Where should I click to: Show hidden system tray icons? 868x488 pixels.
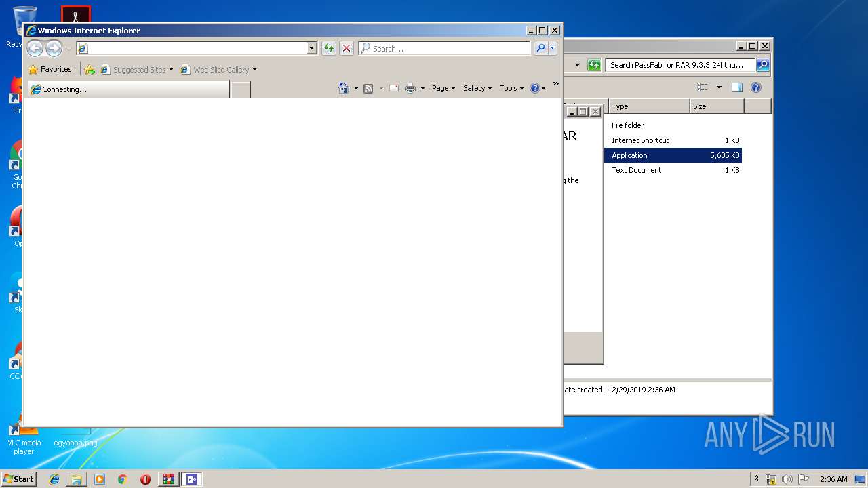coord(756,479)
